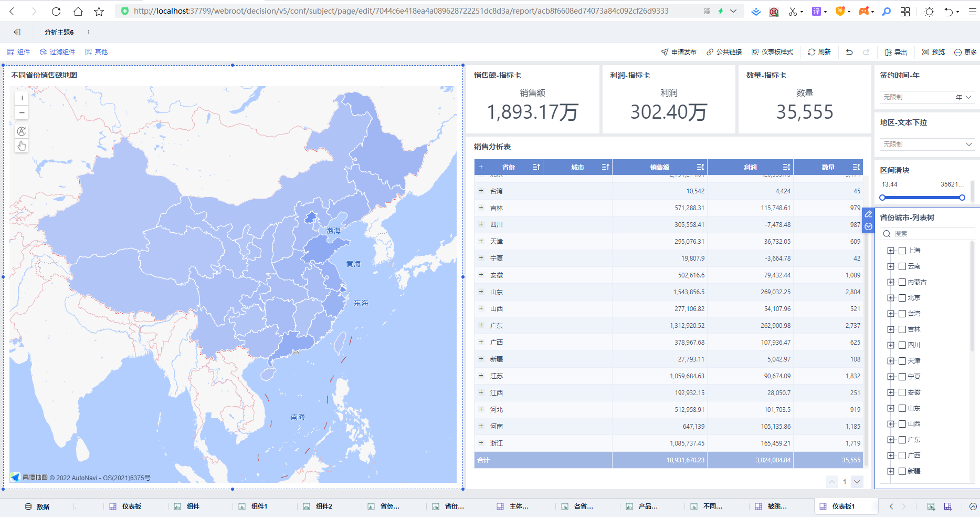The image size is (980, 517).
Task: Check the 新疆 checkbox in the province tree
Action: tap(902, 471)
